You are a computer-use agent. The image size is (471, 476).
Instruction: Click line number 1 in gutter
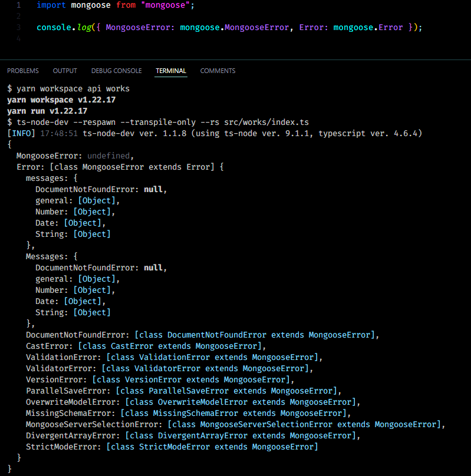coord(18,5)
